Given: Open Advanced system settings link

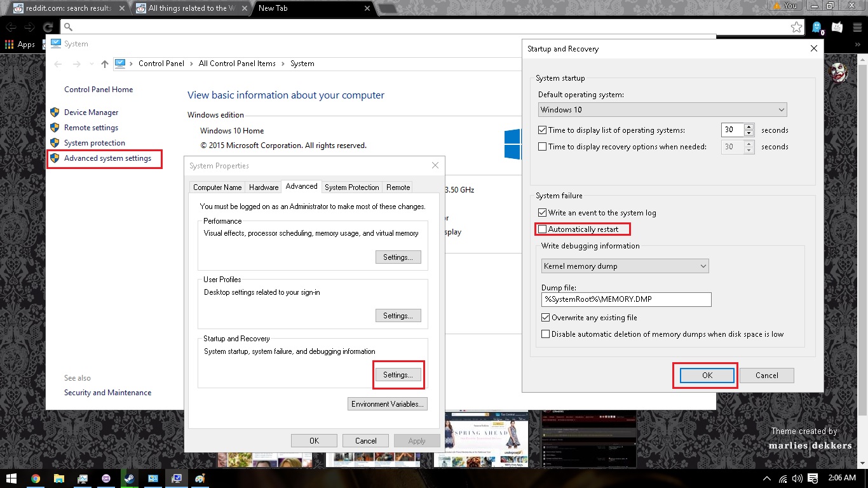Looking at the screenshot, I should pyautogui.click(x=108, y=158).
